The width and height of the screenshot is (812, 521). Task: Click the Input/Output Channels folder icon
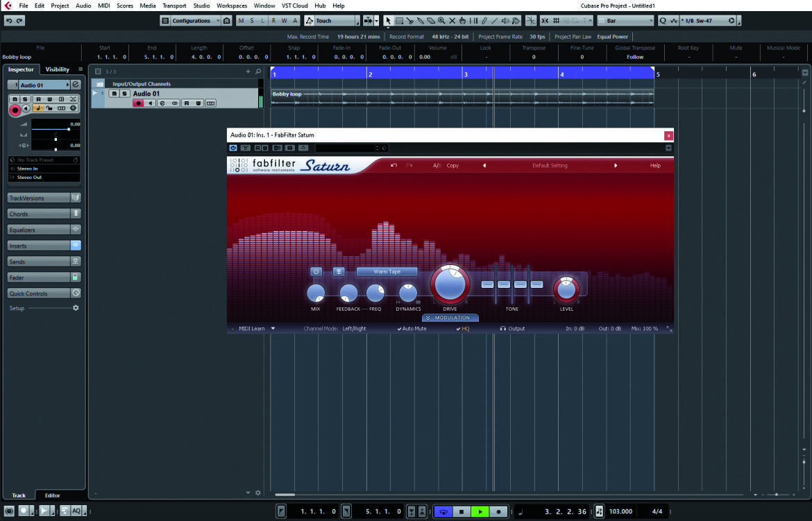[100, 83]
